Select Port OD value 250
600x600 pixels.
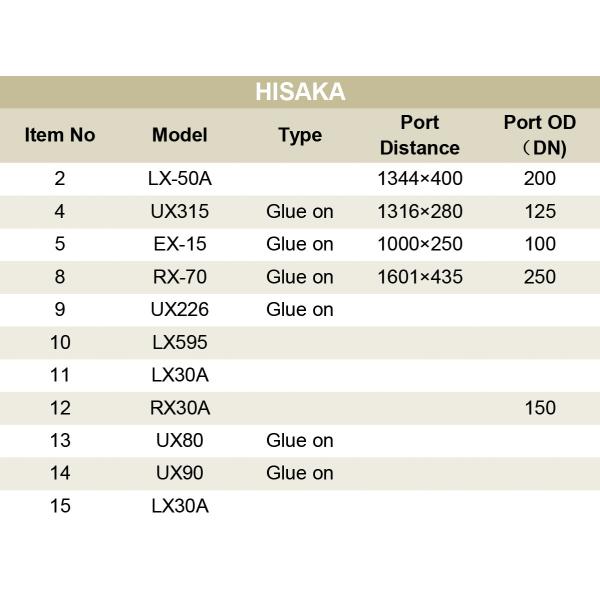[539, 277]
